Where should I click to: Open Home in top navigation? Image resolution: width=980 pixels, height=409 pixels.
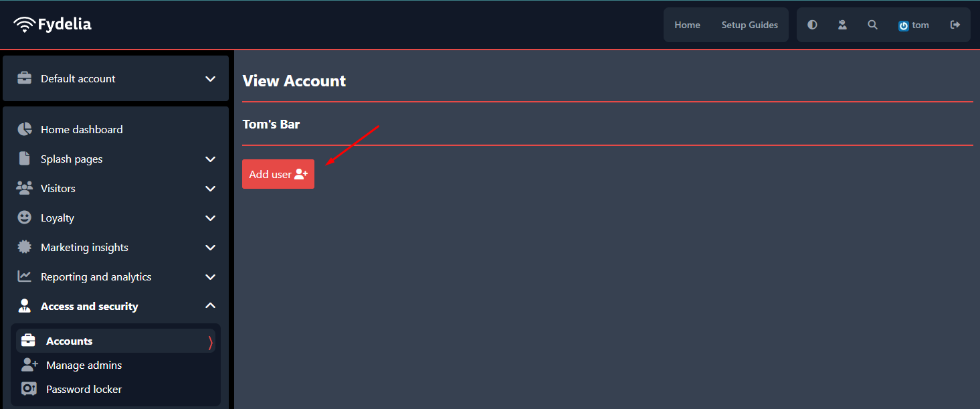click(x=687, y=25)
